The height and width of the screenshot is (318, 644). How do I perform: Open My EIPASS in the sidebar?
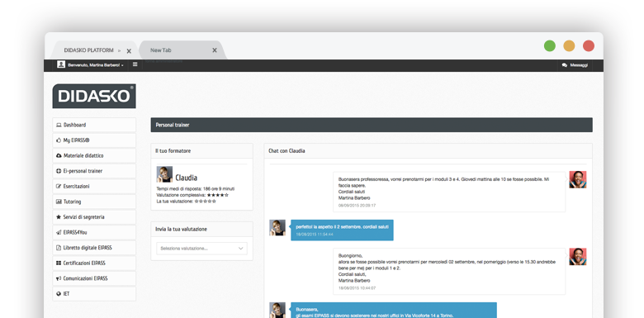(x=94, y=140)
